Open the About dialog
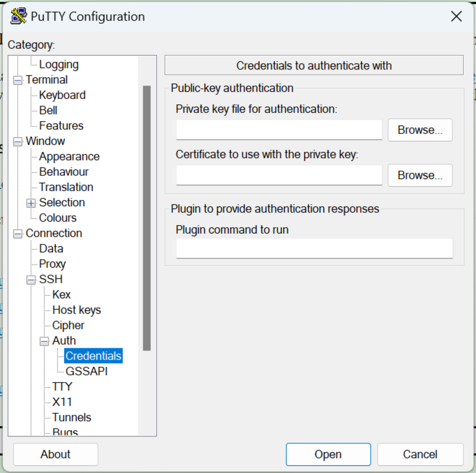 pyautogui.click(x=55, y=454)
